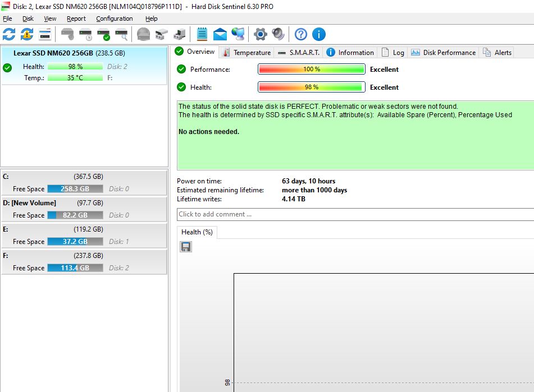Viewport: 534px width, 392px height.
Task: Select the F: partition entry
Action: click(84, 261)
